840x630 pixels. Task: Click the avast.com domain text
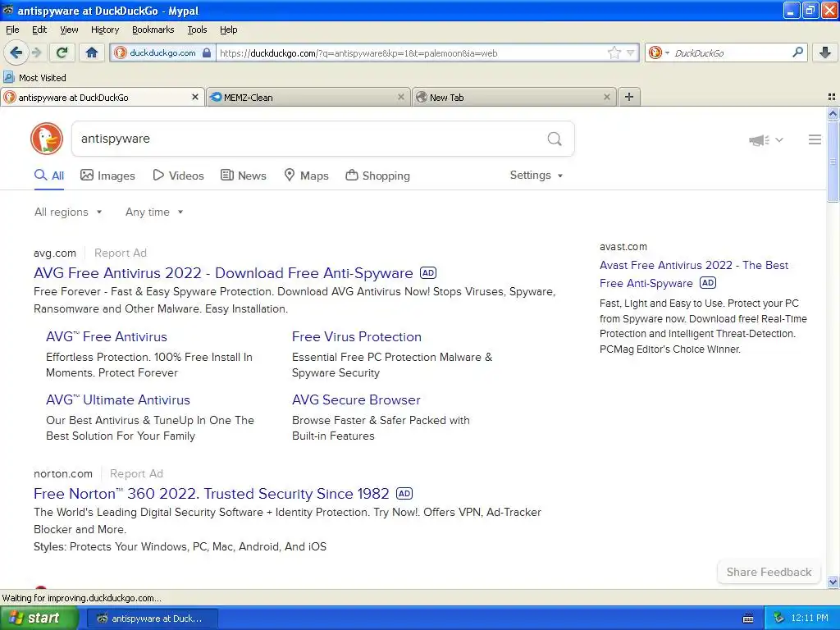[623, 247]
